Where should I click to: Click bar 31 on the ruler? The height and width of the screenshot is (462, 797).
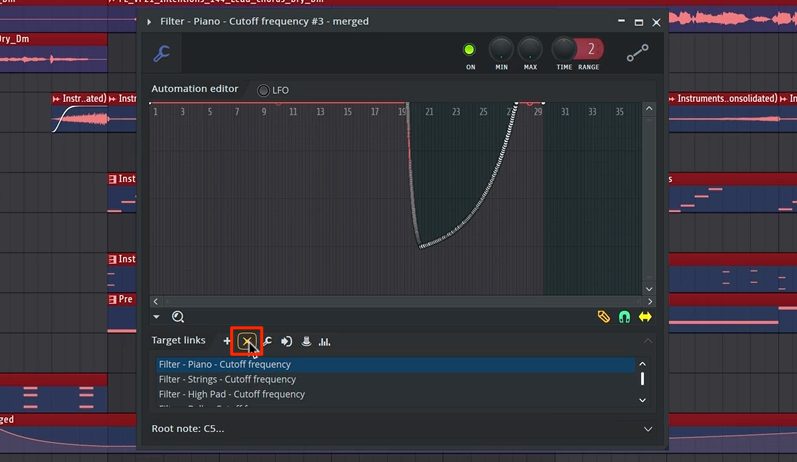coord(565,112)
